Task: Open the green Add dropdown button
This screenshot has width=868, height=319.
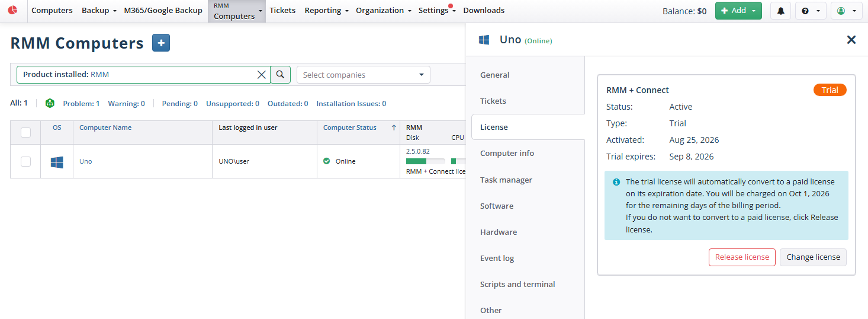Action: (738, 11)
